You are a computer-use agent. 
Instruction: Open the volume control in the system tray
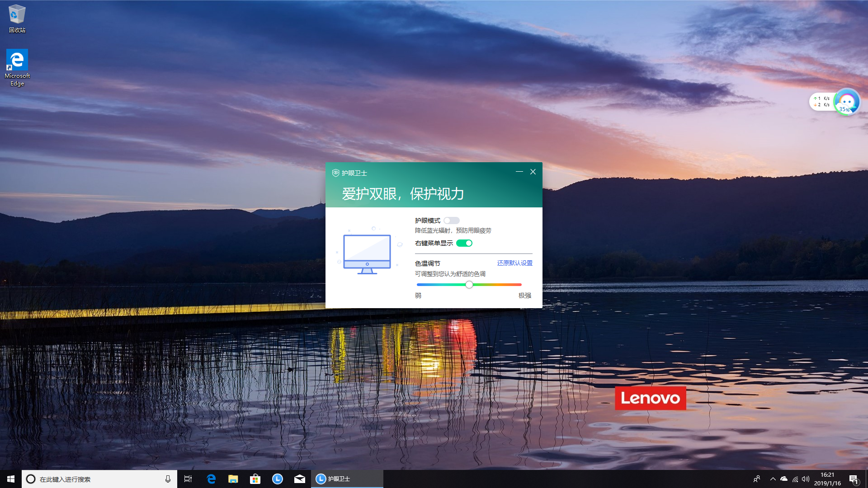tap(807, 479)
